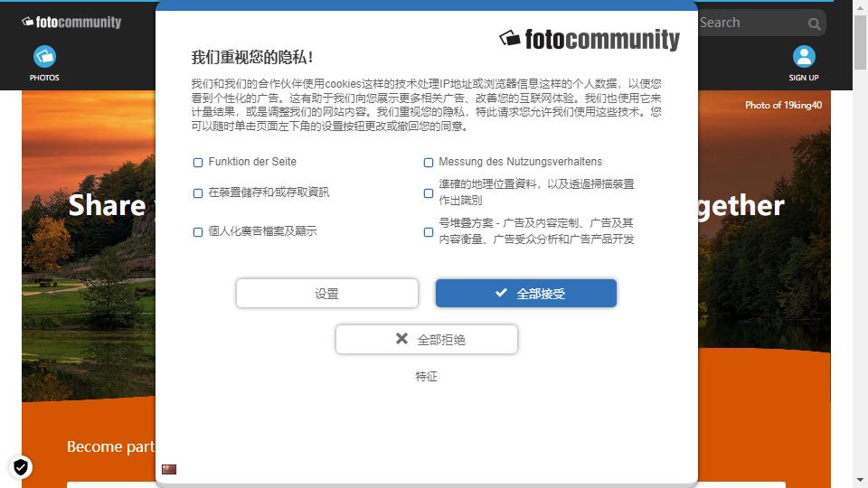Image resolution: width=868 pixels, height=488 pixels.
Task: Click the fotocommunity logo in header
Action: pos(71,22)
